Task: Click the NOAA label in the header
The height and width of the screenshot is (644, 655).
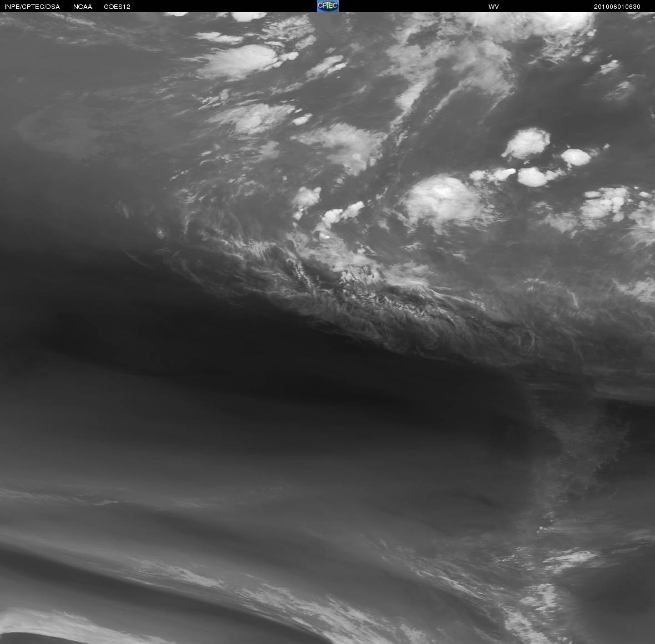Action: coord(83,7)
